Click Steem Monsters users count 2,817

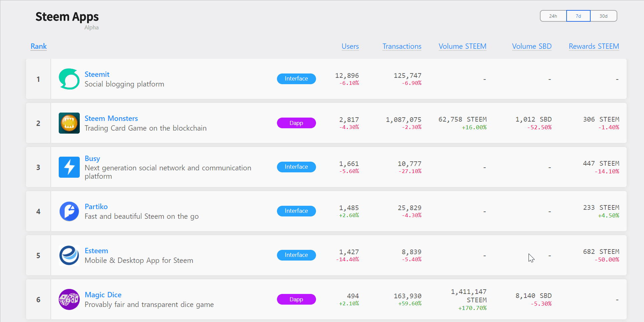(x=349, y=120)
